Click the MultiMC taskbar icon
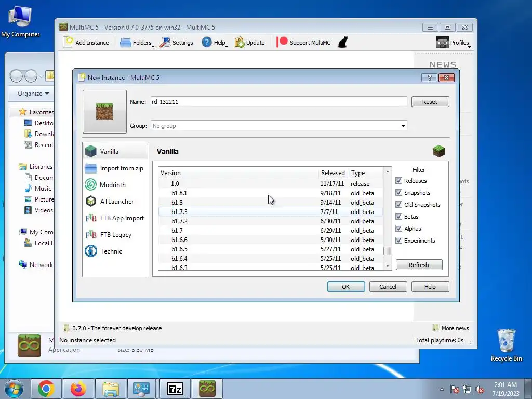 pos(207,389)
